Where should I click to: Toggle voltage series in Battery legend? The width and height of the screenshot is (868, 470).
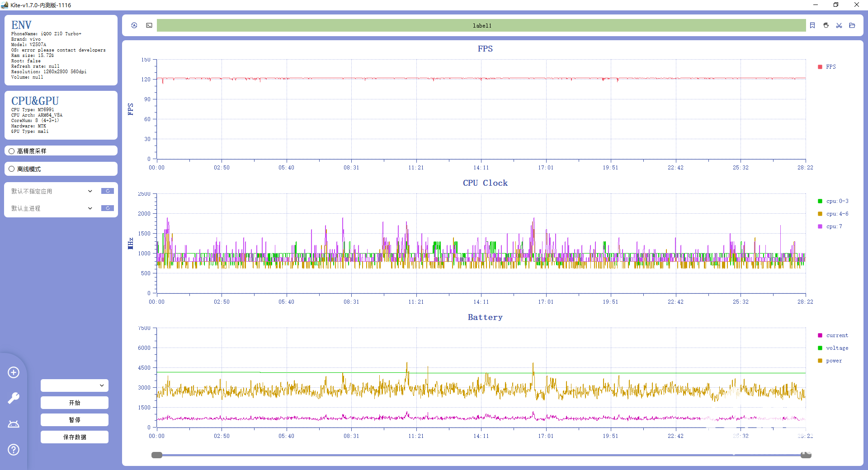tap(833, 348)
